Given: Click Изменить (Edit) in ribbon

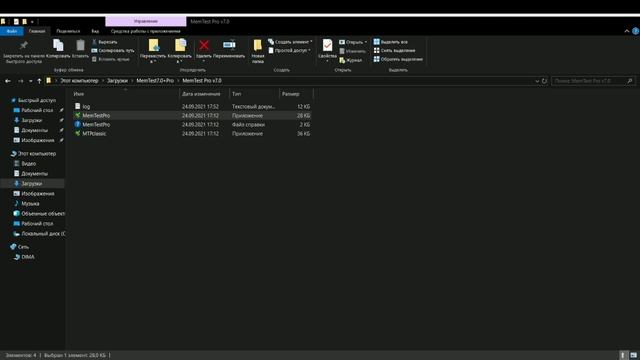Looking at the screenshot, I should [352, 51].
